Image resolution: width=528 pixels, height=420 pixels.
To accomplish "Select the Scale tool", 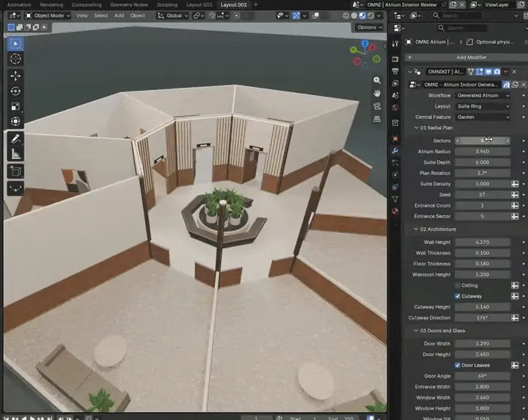I will [15, 106].
